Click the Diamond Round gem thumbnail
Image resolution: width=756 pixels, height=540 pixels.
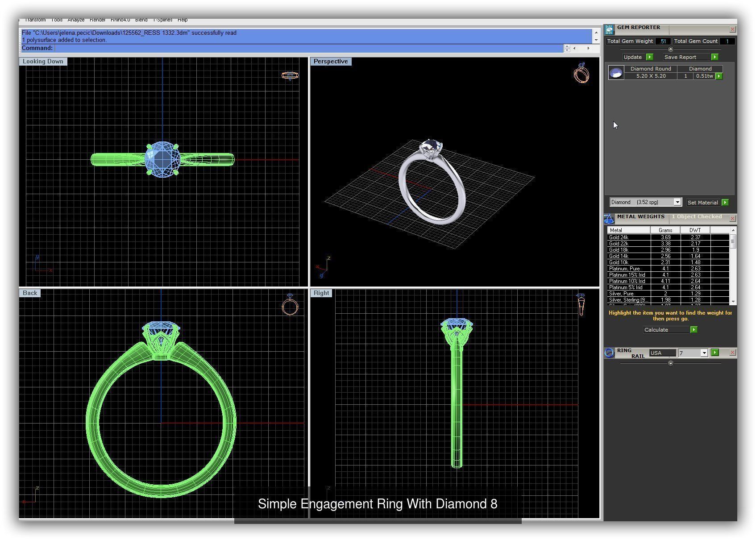(x=616, y=73)
